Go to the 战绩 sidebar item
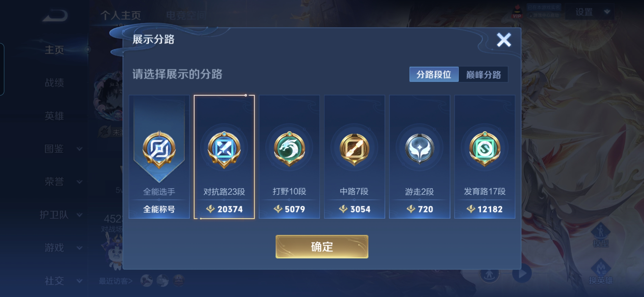Screen dimensions: 644x297 pos(54,82)
